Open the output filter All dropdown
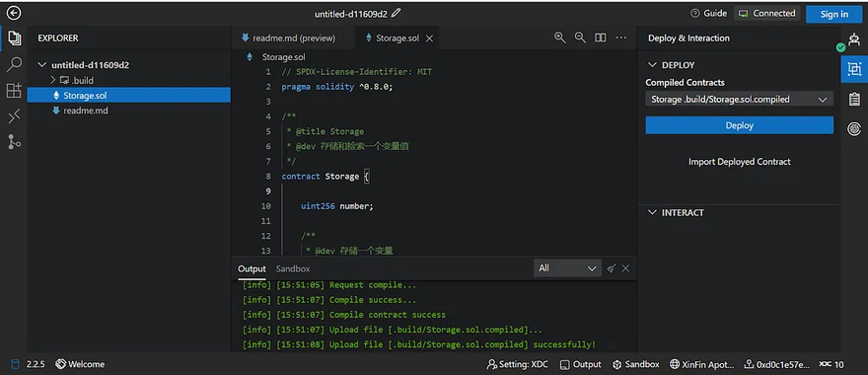868x375 pixels. [567, 268]
